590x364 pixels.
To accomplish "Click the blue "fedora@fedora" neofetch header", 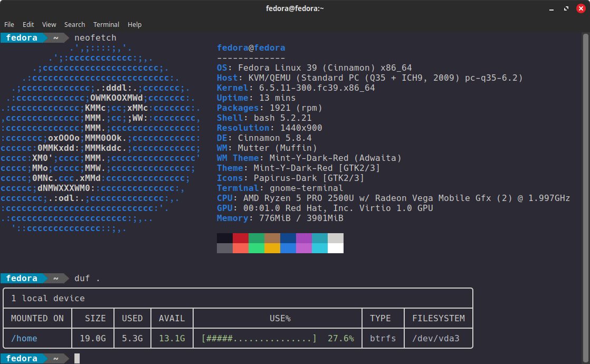I will click(x=251, y=48).
